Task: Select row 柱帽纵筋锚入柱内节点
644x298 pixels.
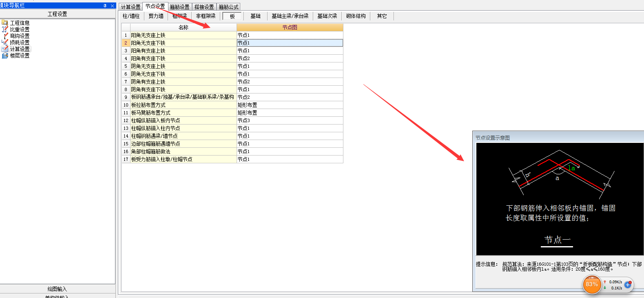Action: (x=183, y=128)
